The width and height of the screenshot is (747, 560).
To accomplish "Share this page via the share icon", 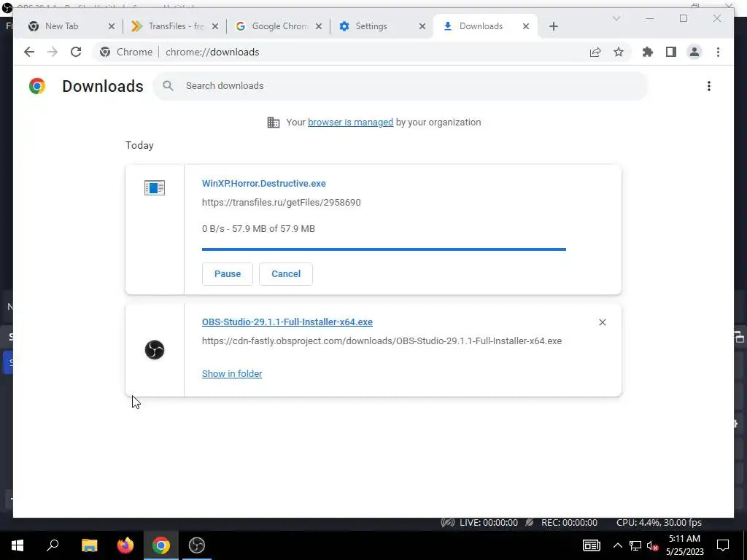I will tap(595, 52).
